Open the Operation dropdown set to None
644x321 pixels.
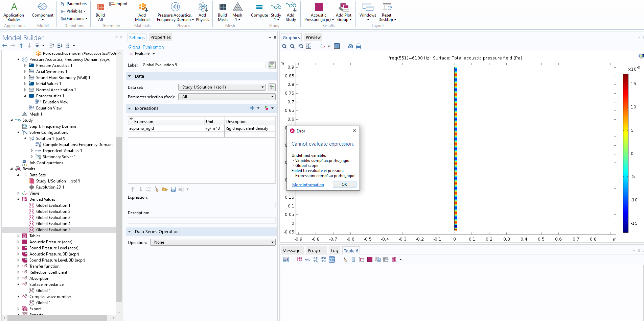pyautogui.click(x=212, y=242)
